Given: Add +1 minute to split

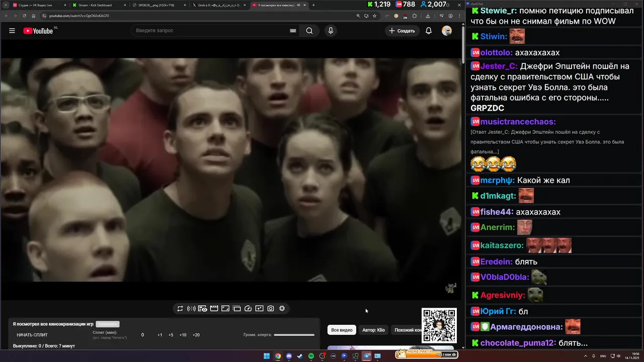Looking at the screenshot, I should [x=159, y=335].
